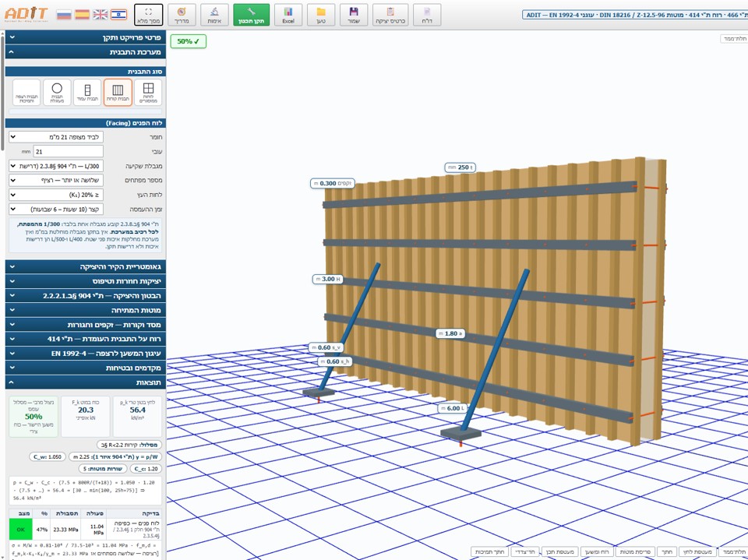Switch language to Spanish flag
748x560 pixels.
82,15
